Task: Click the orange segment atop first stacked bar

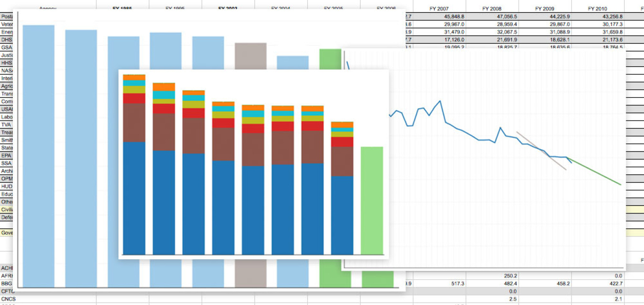Action: pyautogui.click(x=134, y=77)
